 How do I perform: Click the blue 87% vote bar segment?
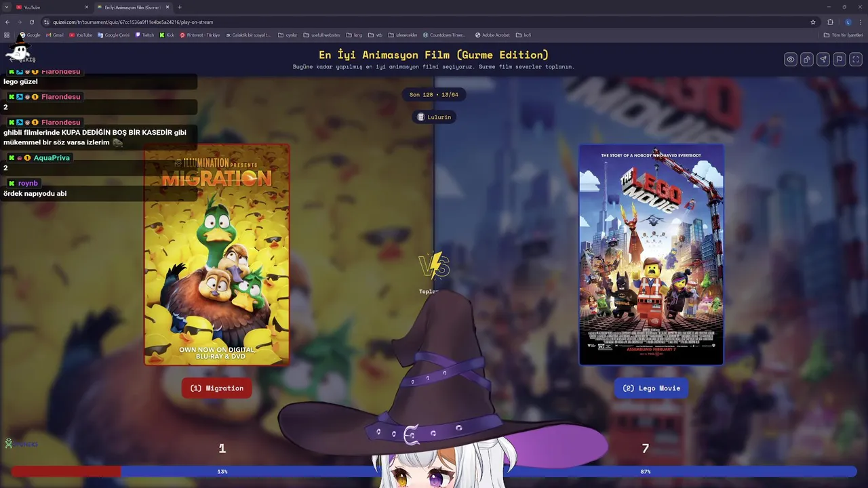pyautogui.click(x=489, y=471)
